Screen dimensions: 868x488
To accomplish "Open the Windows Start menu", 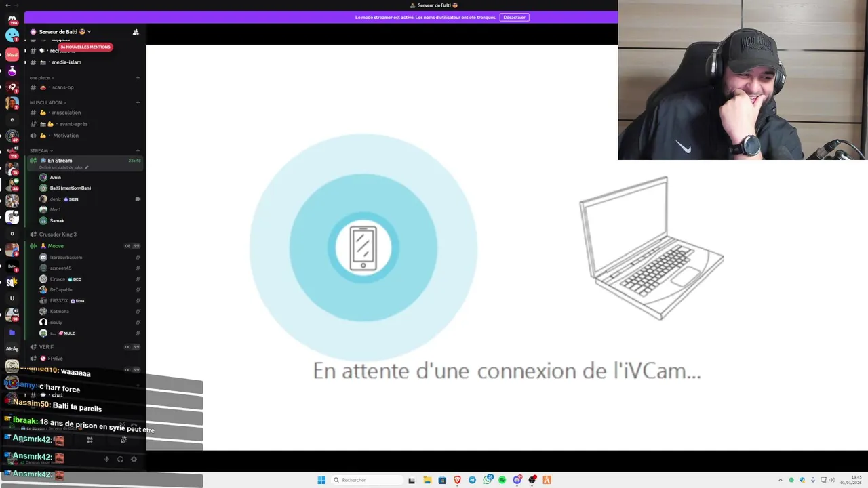I will (321, 480).
